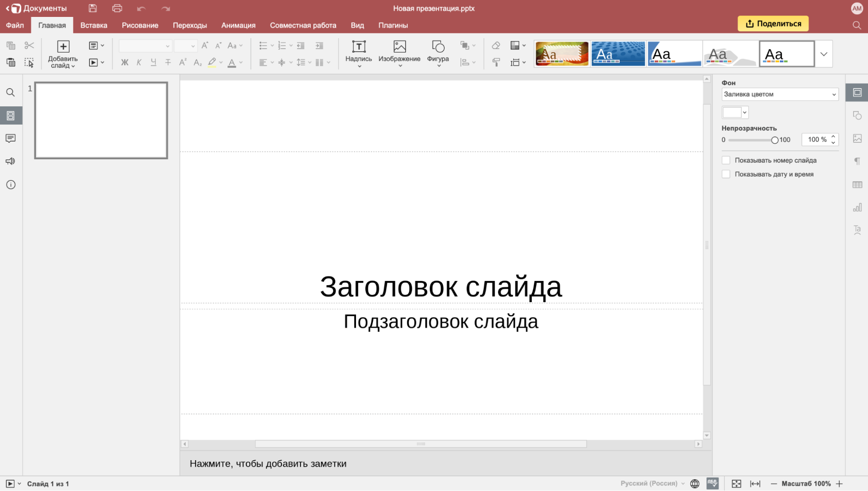
Task: Toggle spell checking in status bar
Action: 713,483
